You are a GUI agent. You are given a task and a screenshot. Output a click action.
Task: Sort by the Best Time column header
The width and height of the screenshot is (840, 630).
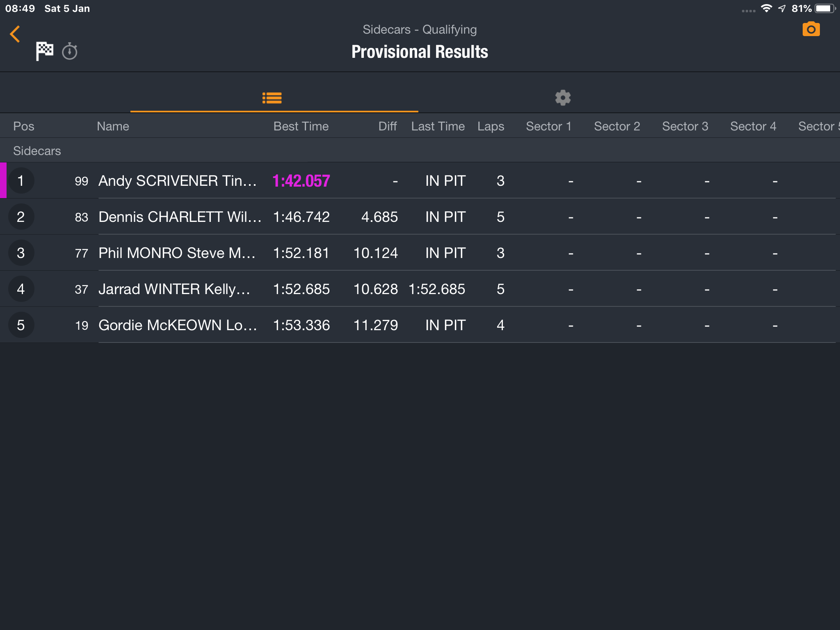pyautogui.click(x=301, y=126)
